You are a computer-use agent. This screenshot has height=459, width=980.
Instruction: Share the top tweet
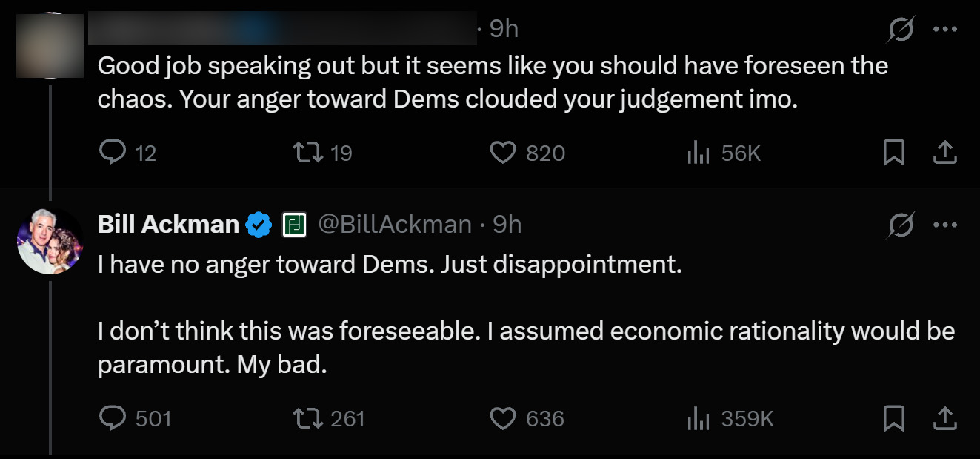944,153
